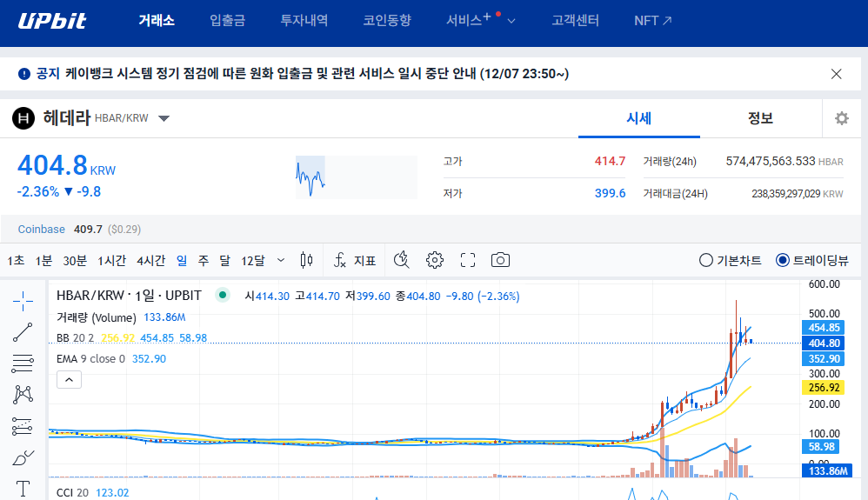Switch to the 정보 tab

tap(760, 118)
